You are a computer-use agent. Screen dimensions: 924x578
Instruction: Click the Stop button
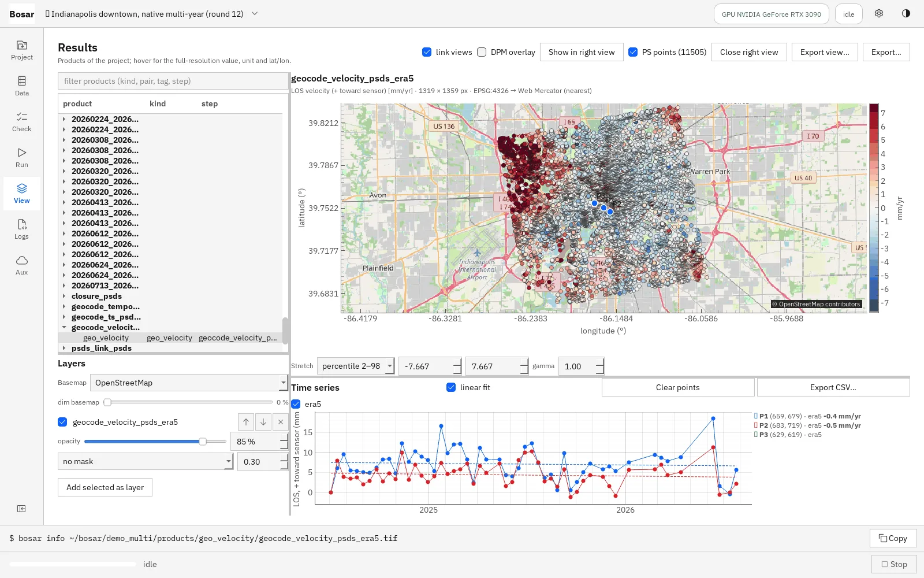(x=894, y=564)
